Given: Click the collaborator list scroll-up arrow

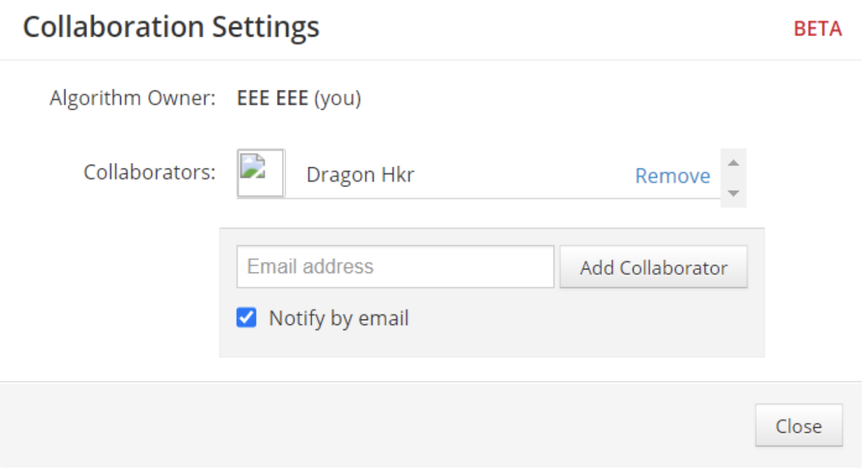Looking at the screenshot, I should tap(734, 163).
